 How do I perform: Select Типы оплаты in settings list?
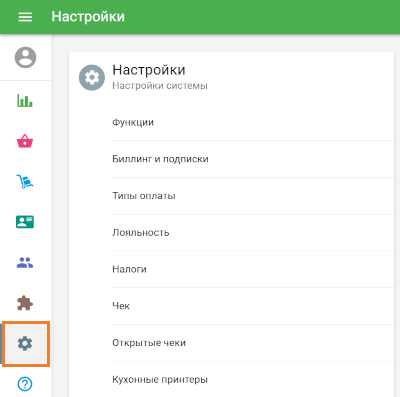pos(253,196)
